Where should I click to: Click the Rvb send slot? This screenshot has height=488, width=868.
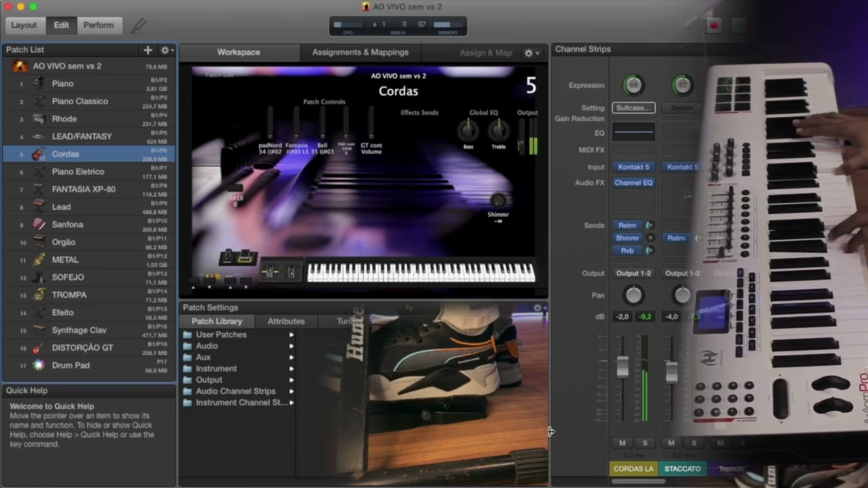(627, 251)
